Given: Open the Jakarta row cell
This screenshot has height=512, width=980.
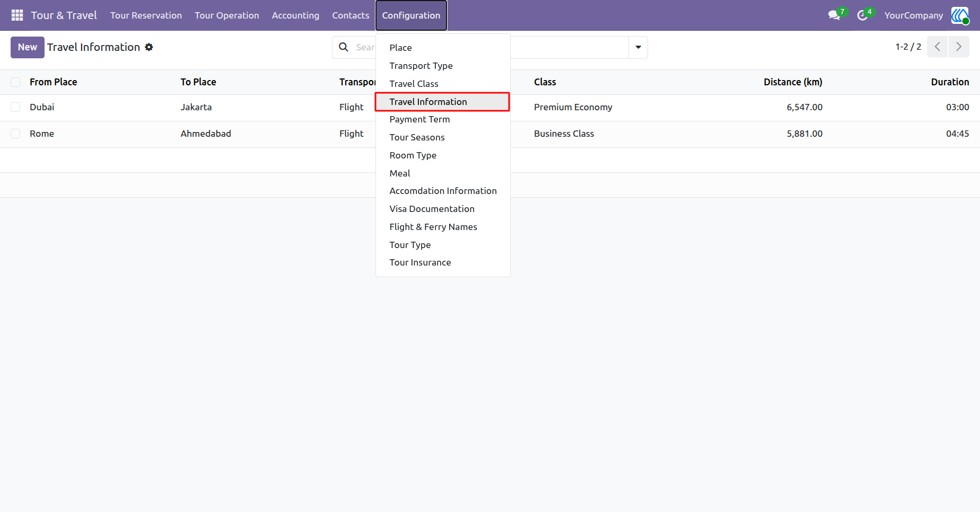Looking at the screenshot, I should [196, 107].
